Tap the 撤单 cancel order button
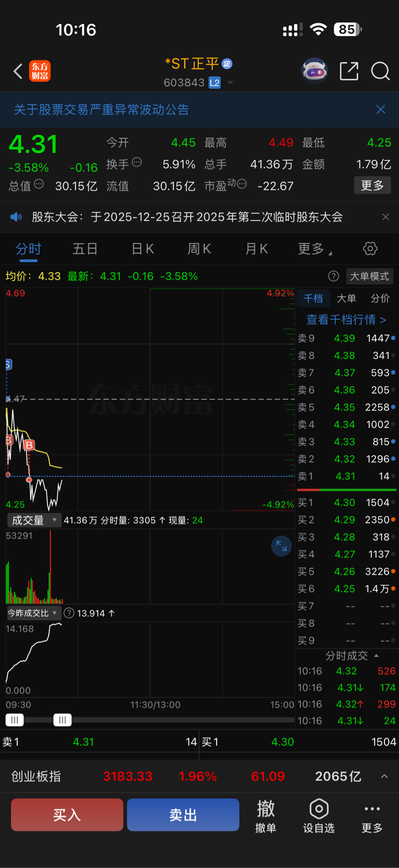Screen dimensions: 399x868 point(265,816)
